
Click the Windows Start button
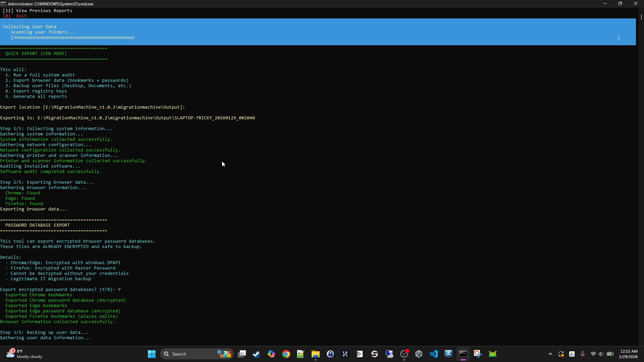coord(152,354)
